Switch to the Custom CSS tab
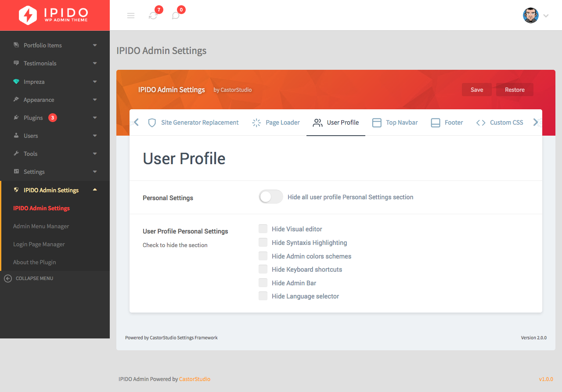Viewport: 562px width, 392px height. [500, 122]
